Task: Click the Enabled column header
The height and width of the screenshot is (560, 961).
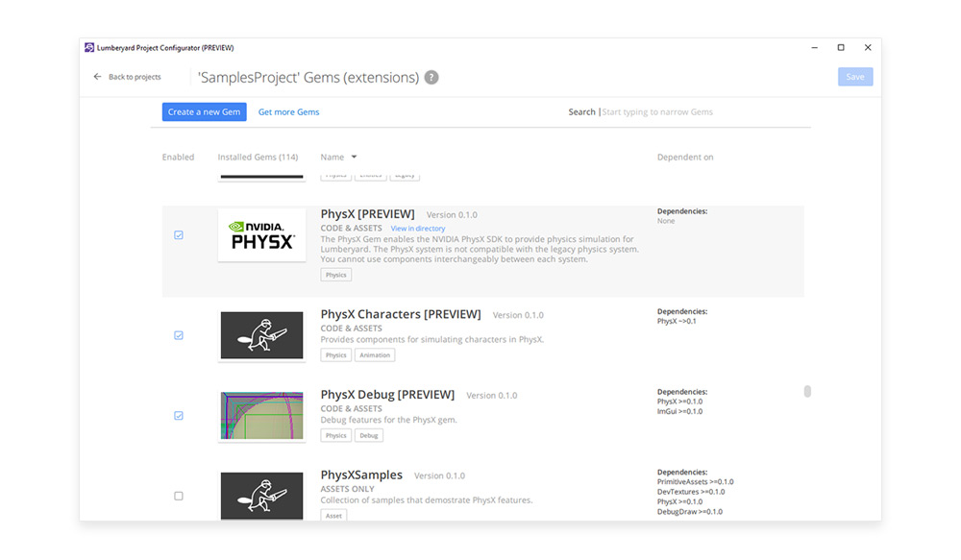Action: pyautogui.click(x=179, y=157)
